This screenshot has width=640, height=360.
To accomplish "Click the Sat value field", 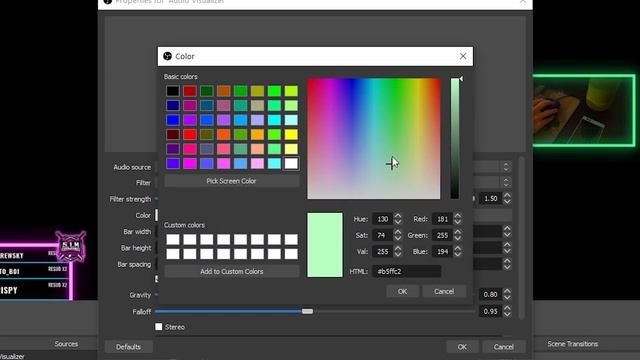I will coord(382,236).
